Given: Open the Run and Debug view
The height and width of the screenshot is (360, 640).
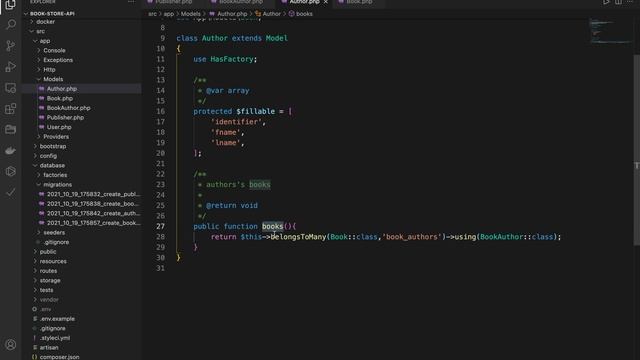Looking at the screenshot, I should [x=11, y=67].
